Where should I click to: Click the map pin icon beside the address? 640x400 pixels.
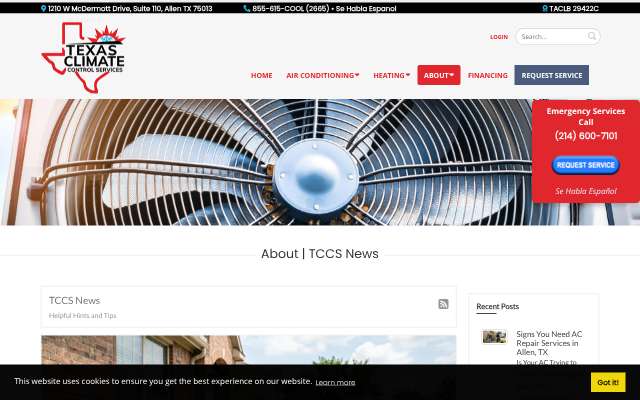(x=43, y=8)
